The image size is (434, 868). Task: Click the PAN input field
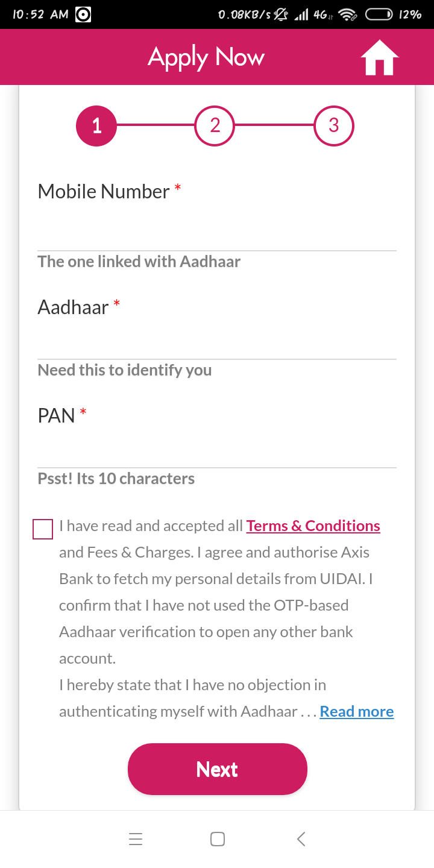tap(217, 448)
